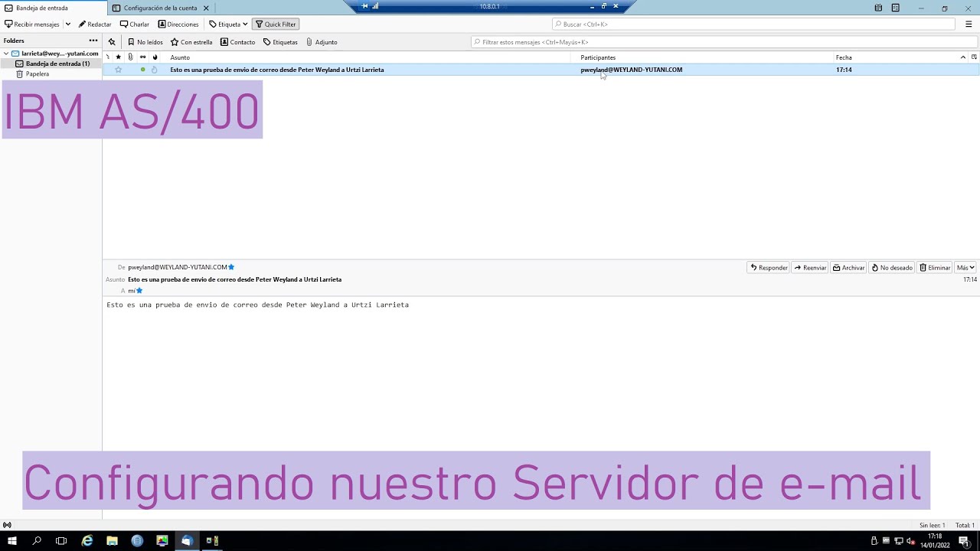
Task: Click the Buscar global search field
Action: click(753, 24)
